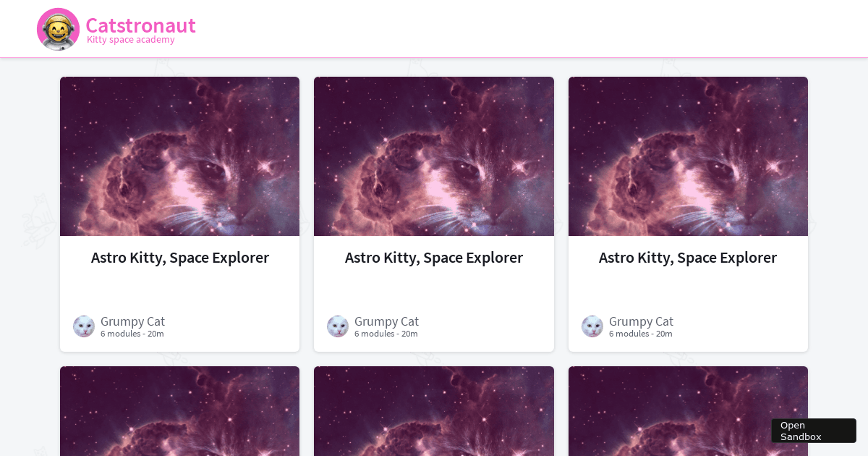The height and width of the screenshot is (456, 868).
Task: Click '6 modules - 20m' text on first card
Action: [x=132, y=334]
